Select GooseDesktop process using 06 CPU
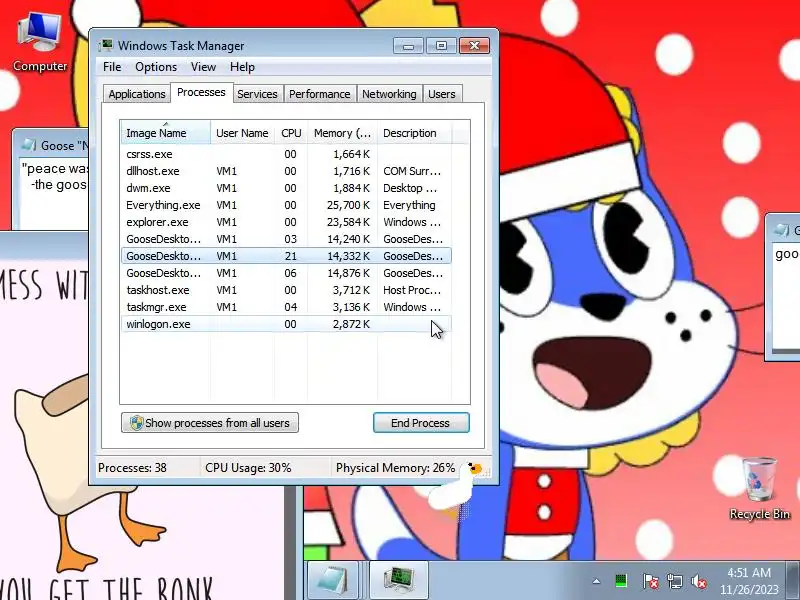 (286, 273)
